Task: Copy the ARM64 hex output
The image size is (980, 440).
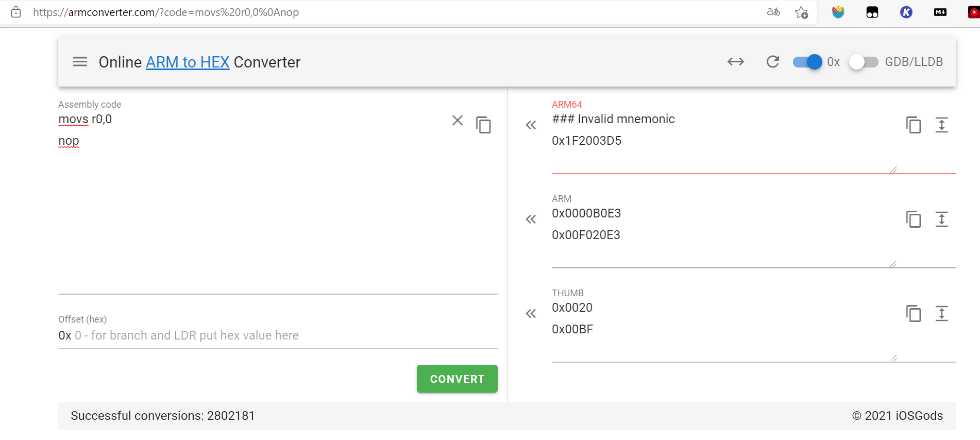Action: click(913, 125)
